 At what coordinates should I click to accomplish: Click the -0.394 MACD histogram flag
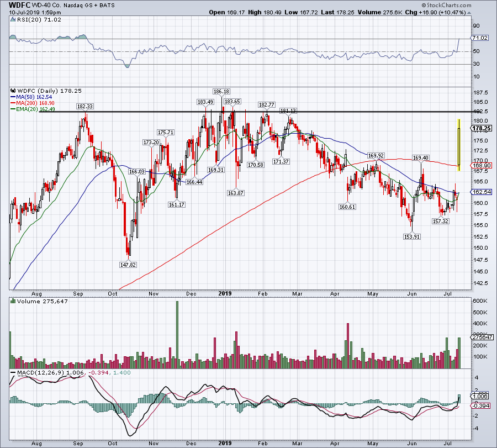point(480,406)
